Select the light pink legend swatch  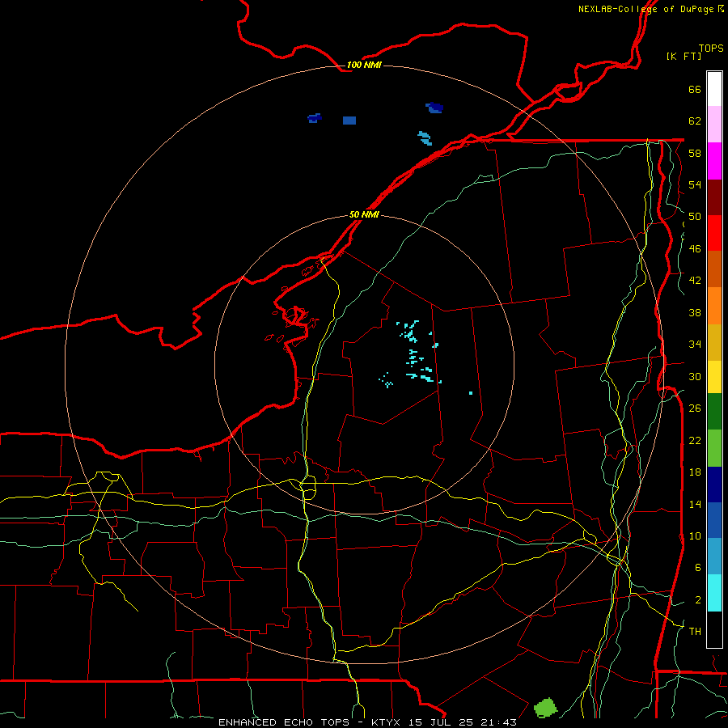[x=714, y=124]
